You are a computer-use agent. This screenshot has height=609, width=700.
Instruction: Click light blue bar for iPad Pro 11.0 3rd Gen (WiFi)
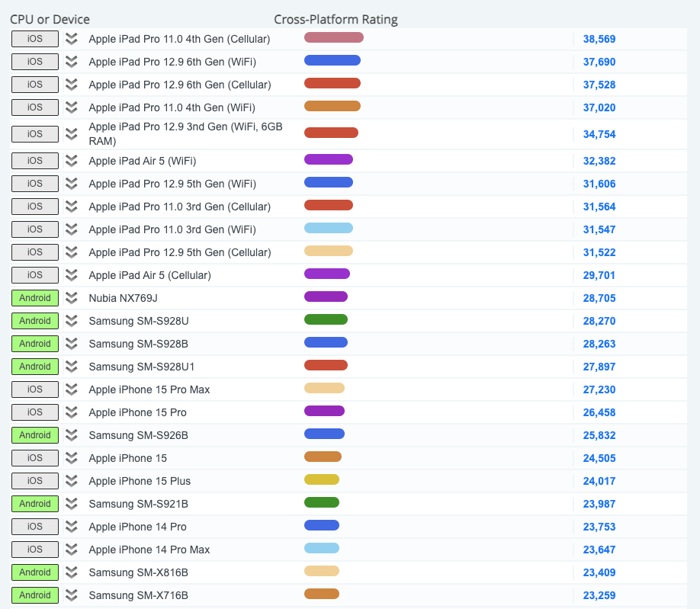point(329,228)
